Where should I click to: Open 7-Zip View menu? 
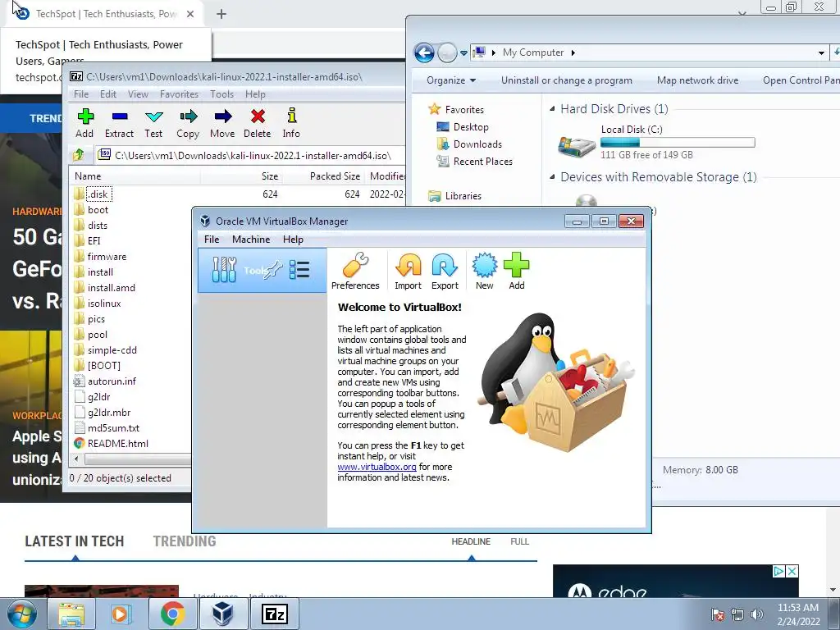point(138,94)
